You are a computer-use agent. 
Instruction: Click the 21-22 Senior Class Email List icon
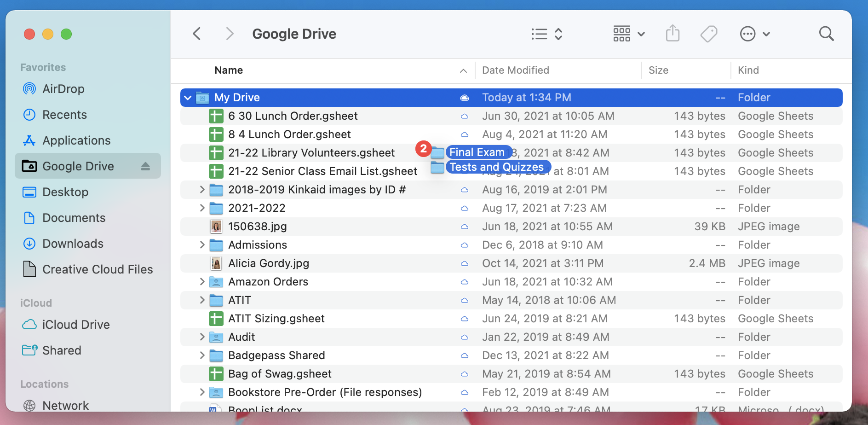(216, 171)
